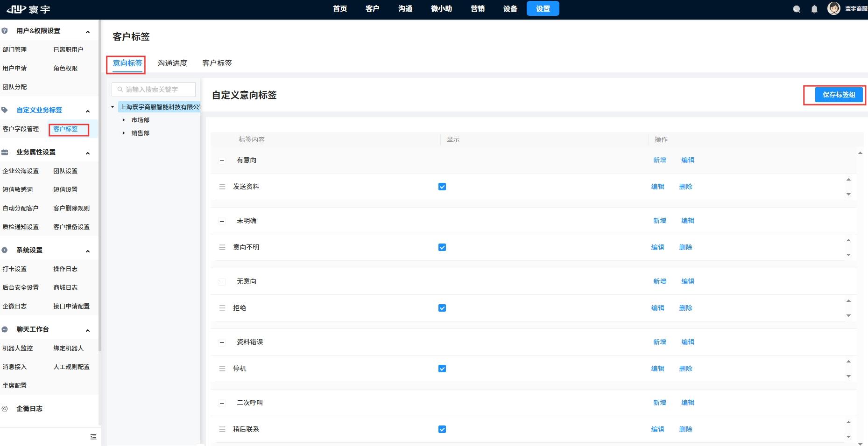This screenshot has height=446, width=868.
Task: Switch to the 客户标签 tab
Action: pos(217,63)
